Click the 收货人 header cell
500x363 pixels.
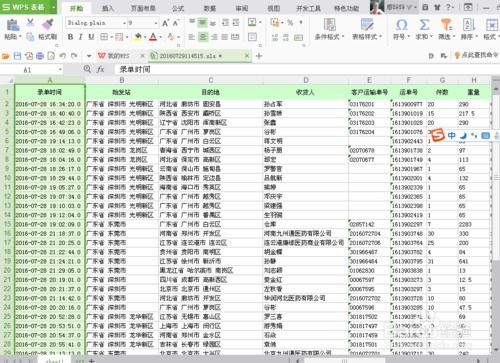tap(306, 92)
